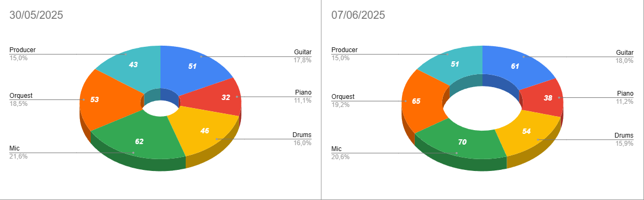Click the 07/06/2025 chart title
644x200 pixels.
click(x=358, y=15)
